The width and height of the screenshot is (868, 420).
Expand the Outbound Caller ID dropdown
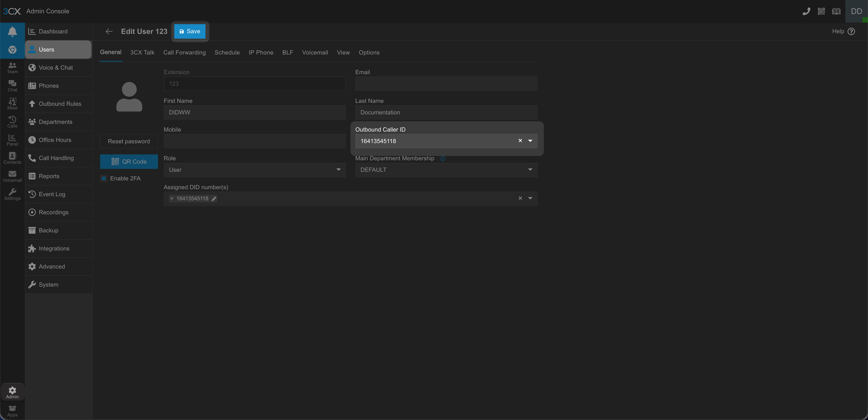(530, 141)
